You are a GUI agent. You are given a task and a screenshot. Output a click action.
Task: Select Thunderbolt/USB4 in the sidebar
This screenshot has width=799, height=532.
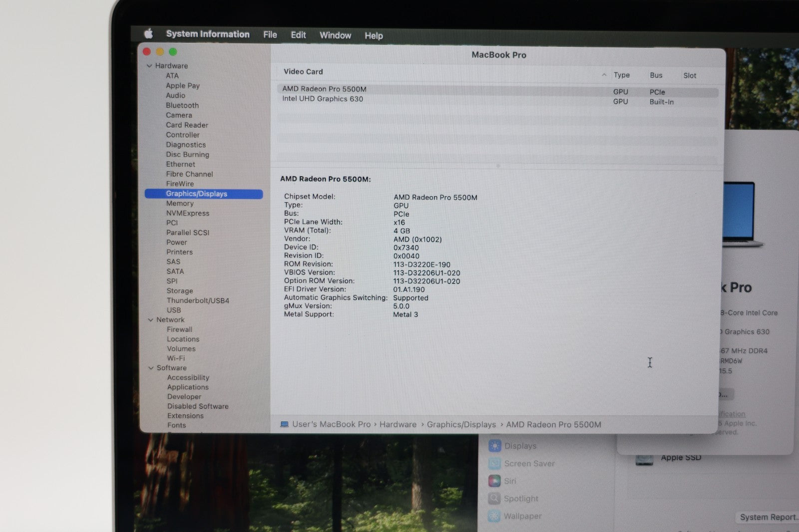pos(198,300)
